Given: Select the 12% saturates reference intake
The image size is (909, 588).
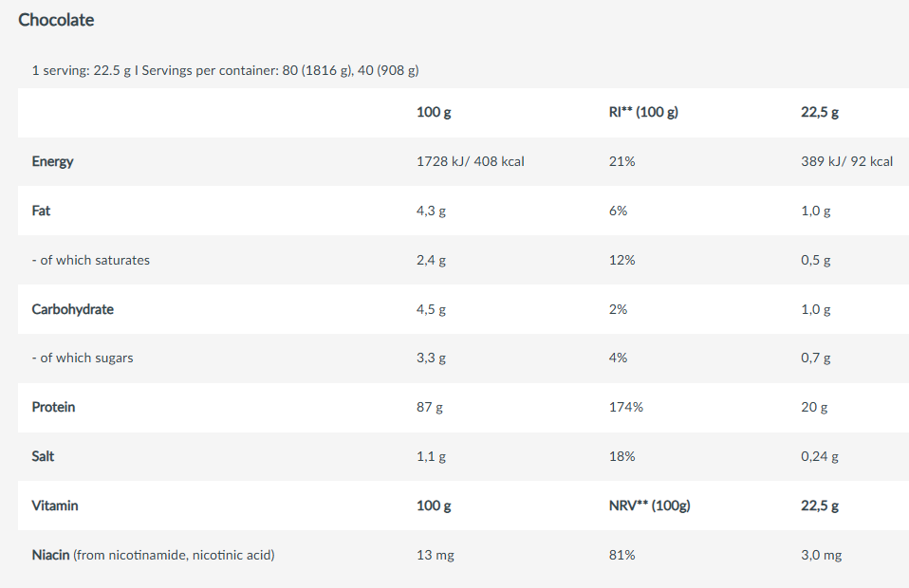Looking at the screenshot, I should [621, 260].
